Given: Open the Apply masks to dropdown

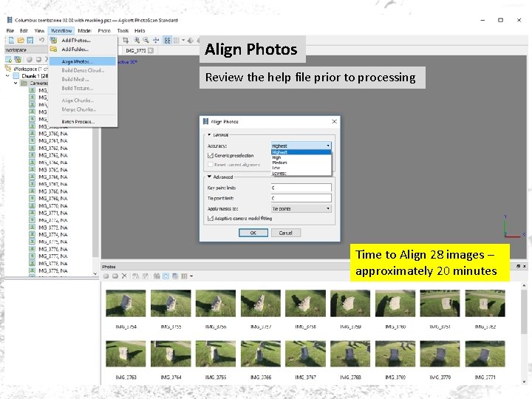Looking at the screenshot, I should coord(301,208).
